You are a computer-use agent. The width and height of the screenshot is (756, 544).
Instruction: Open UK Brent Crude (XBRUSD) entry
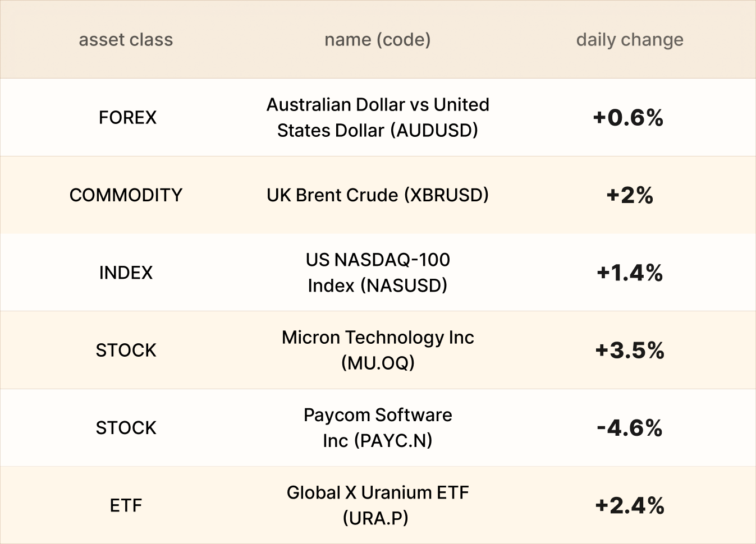(x=378, y=195)
